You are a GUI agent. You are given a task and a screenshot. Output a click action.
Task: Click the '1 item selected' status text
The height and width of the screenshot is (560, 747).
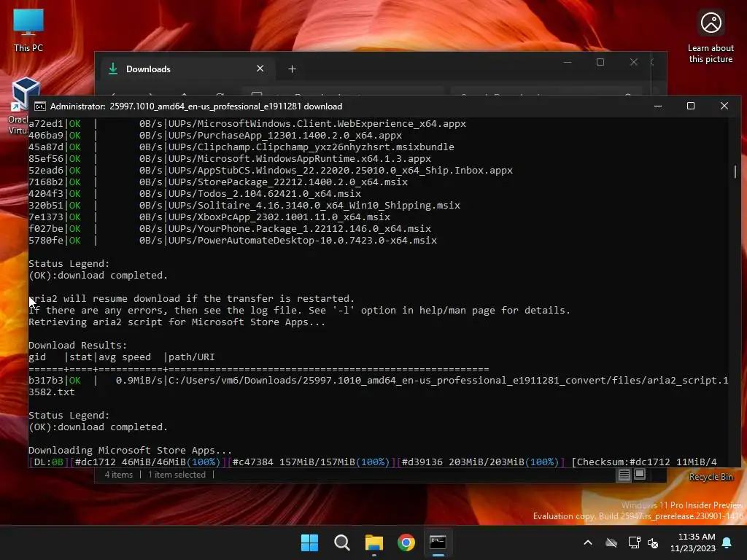177,475
